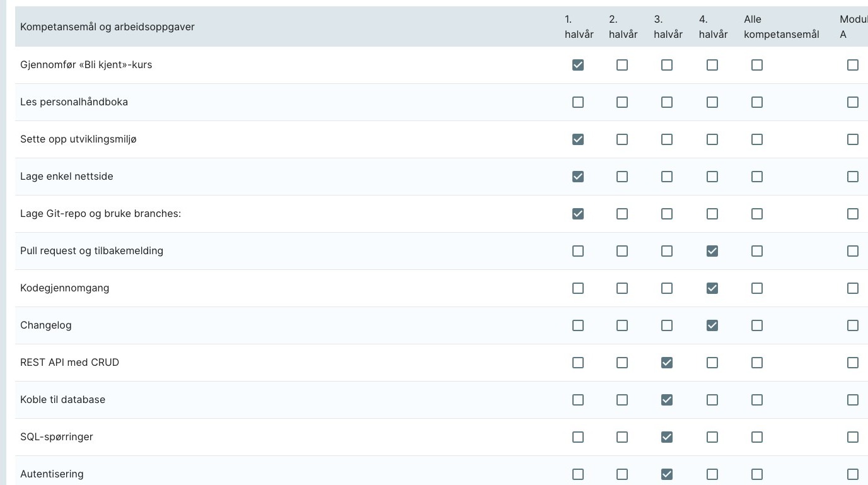Enable Alle kompetansemål for Lage Git-repo row
Image resolution: width=868 pixels, height=485 pixels.
757,214
